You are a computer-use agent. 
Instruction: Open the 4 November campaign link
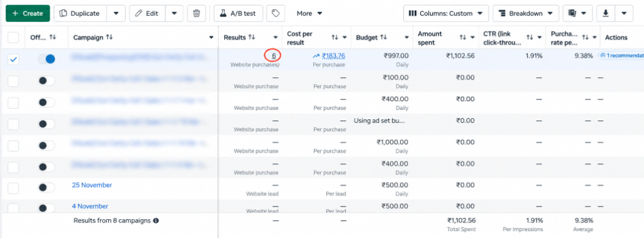coord(90,206)
